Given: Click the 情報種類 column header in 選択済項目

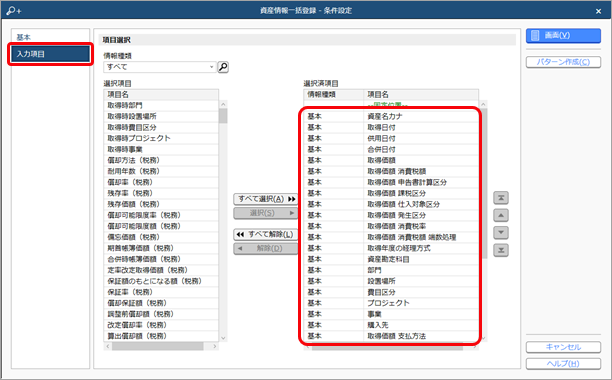Looking at the screenshot, I should click(334, 94).
